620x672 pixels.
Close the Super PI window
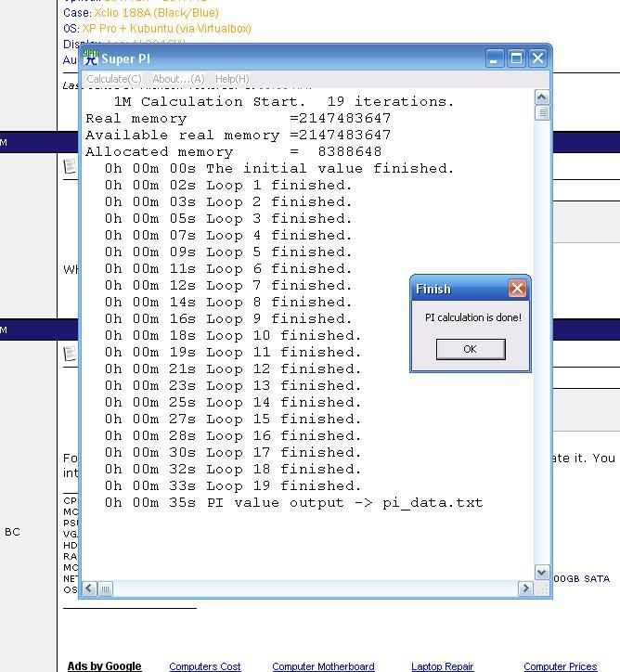coord(537,58)
